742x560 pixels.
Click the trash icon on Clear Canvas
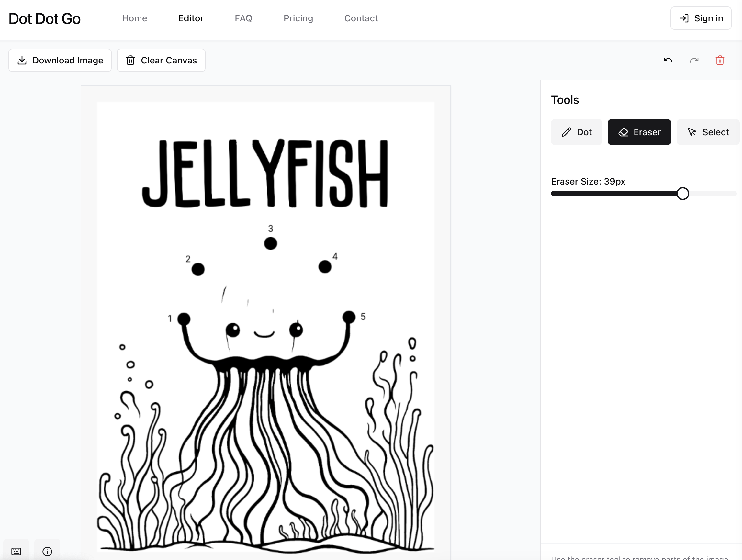pos(130,60)
